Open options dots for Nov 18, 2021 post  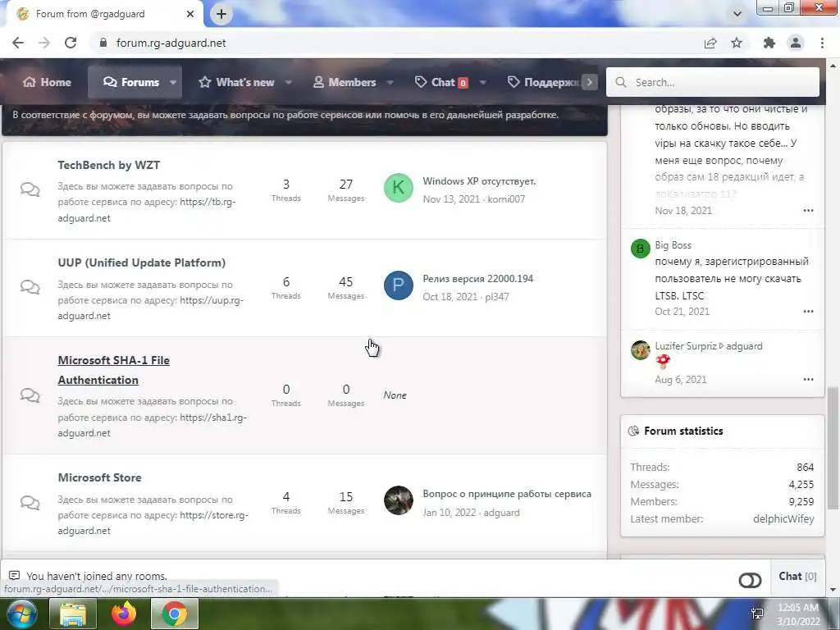pyautogui.click(x=808, y=211)
